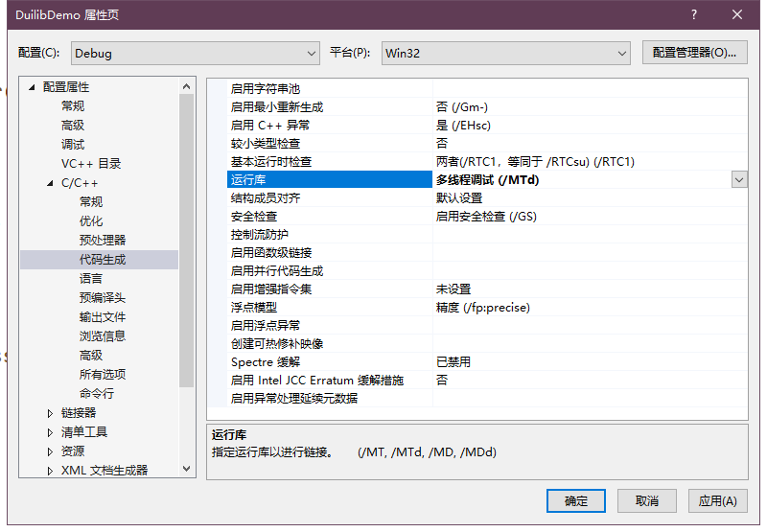Click the help question mark button
This screenshot has width=767, height=532.
[693, 14]
